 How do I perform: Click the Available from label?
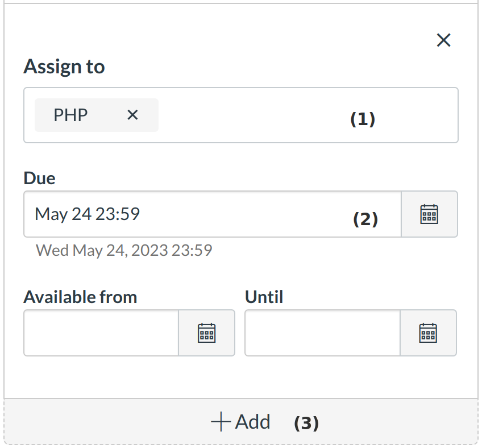point(80,297)
